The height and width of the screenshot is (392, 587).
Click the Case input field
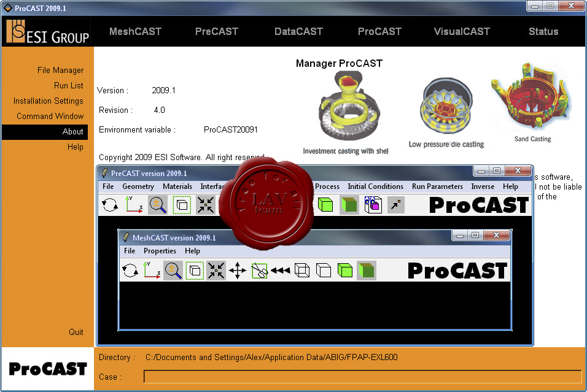362,377
